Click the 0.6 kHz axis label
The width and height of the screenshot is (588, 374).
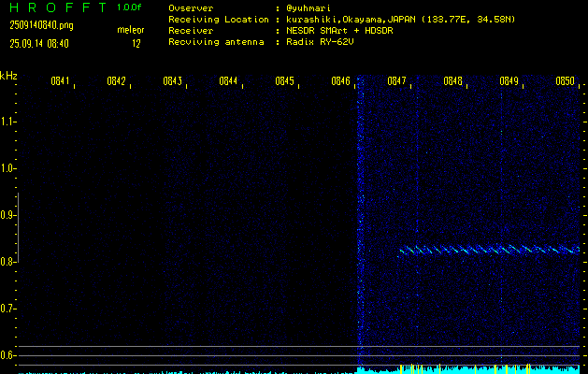point(7,355)
